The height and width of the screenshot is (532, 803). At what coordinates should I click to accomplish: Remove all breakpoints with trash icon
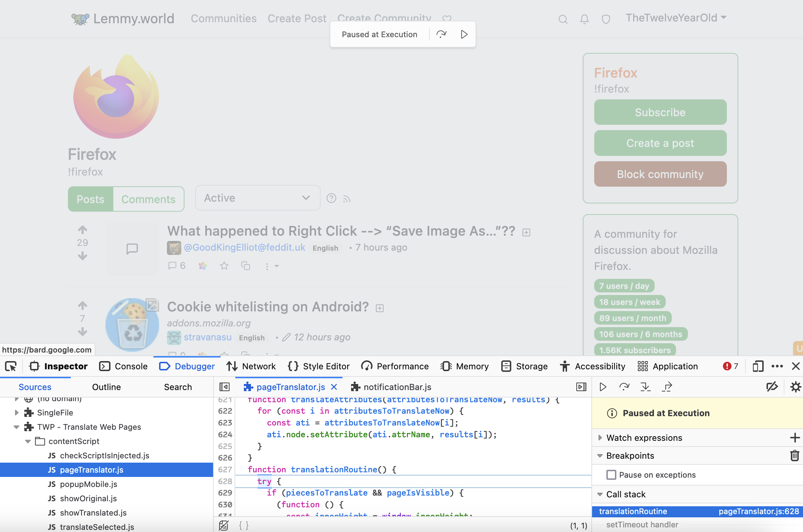tap(794, 455)
